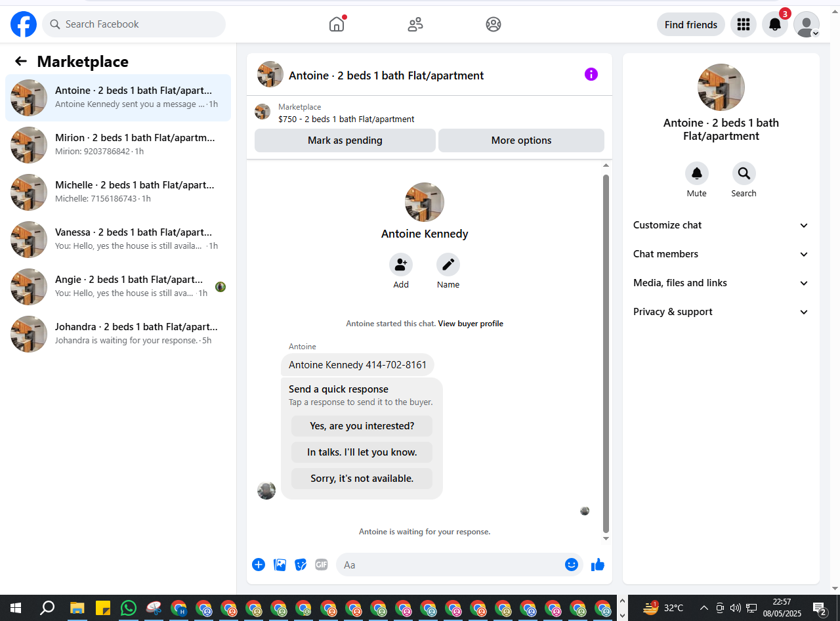The width and height of the screenshot is (840, 621).
Task: Click the volume icon in system tray
Action: pos(736,608)
